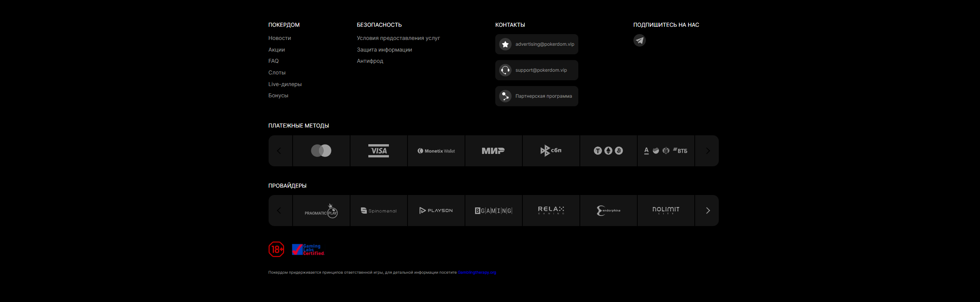
Task: Click the ПЛАТЕЖНЫЕ МЕТОДЫ heading
Action: point(298,126)
